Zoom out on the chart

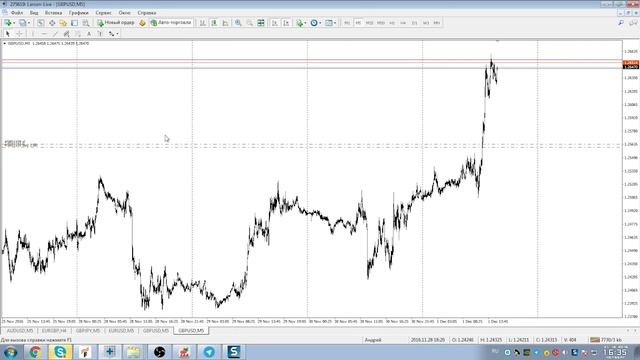(249, 23)
